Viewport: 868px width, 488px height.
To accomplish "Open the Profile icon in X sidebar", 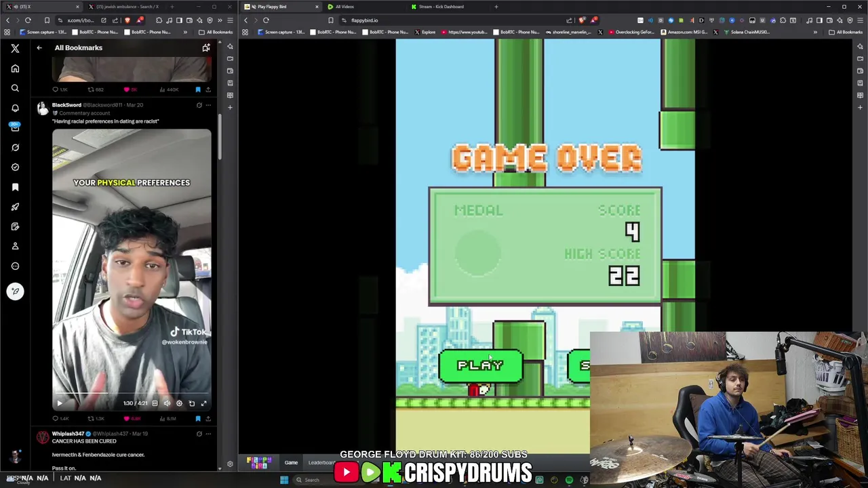I will [x=15, y=246].
